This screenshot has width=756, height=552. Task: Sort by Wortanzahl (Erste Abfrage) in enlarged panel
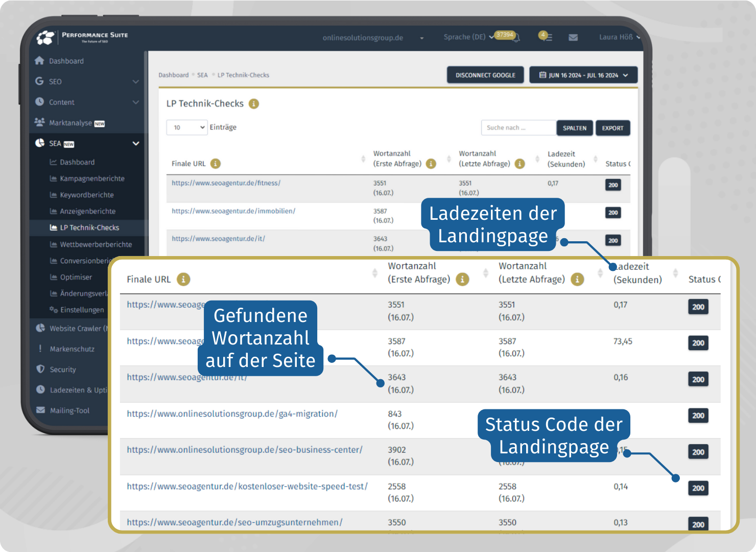point(486,273)
